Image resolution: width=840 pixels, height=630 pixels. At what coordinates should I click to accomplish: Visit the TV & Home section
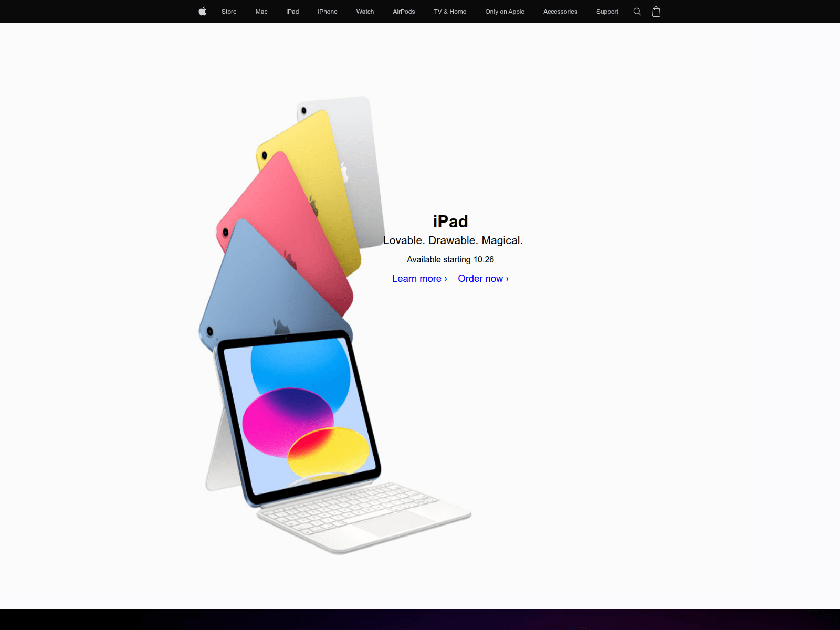tap(450, 12)
